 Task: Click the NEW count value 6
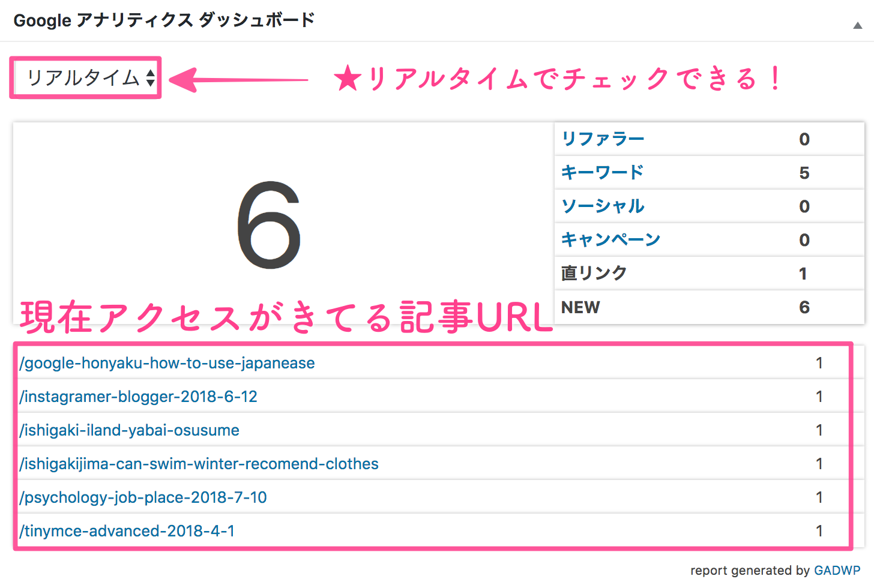pos(804,307)
